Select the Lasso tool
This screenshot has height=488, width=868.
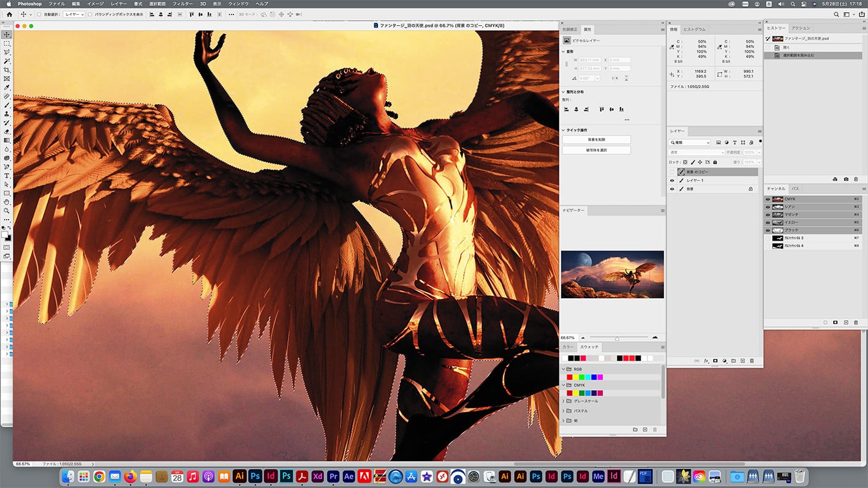7,52
